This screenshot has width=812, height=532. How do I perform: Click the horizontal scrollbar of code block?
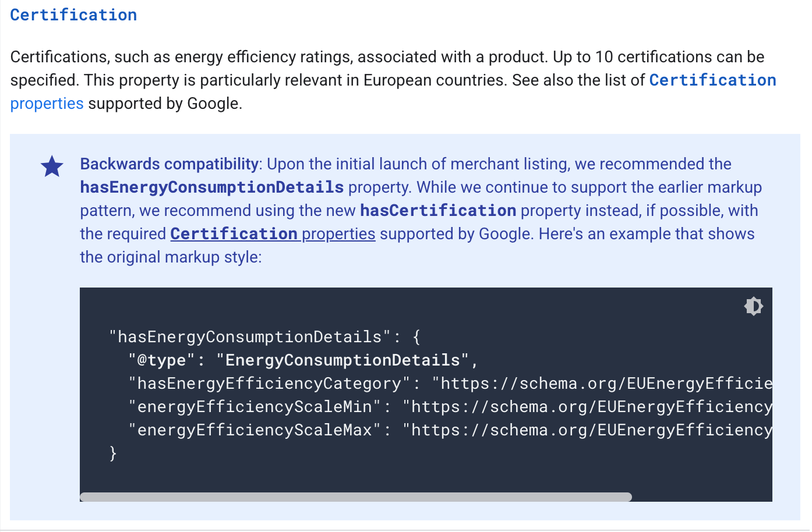pyautogui.click(x=356, y=497)
